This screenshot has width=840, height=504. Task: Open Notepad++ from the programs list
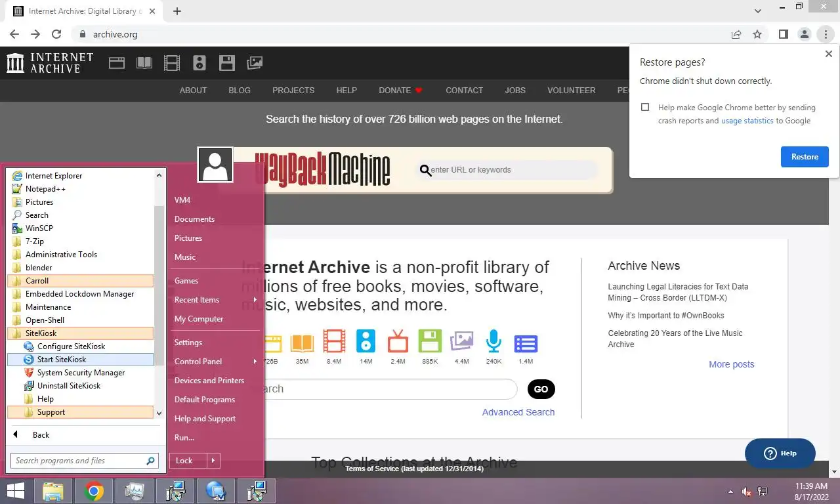[80, 189]
